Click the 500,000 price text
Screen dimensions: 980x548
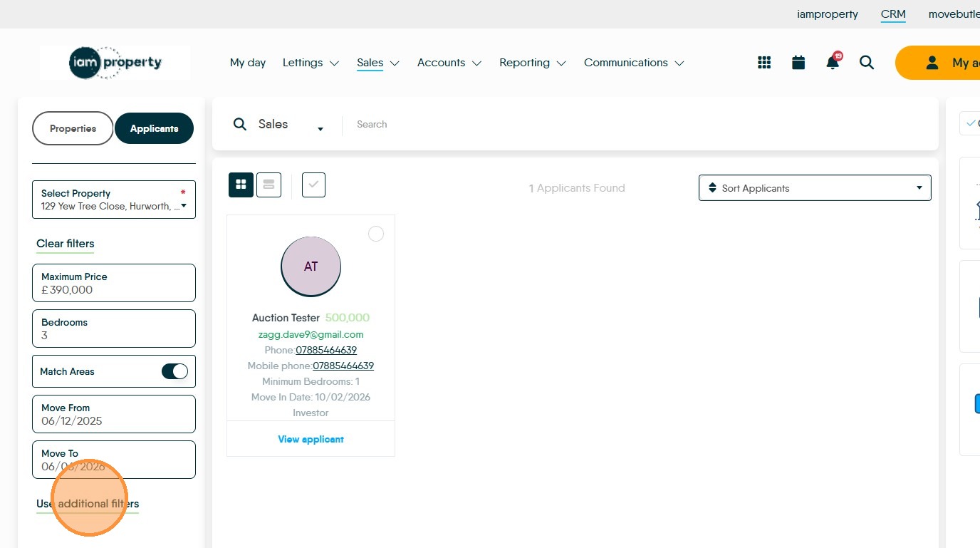tap(348, 318)
